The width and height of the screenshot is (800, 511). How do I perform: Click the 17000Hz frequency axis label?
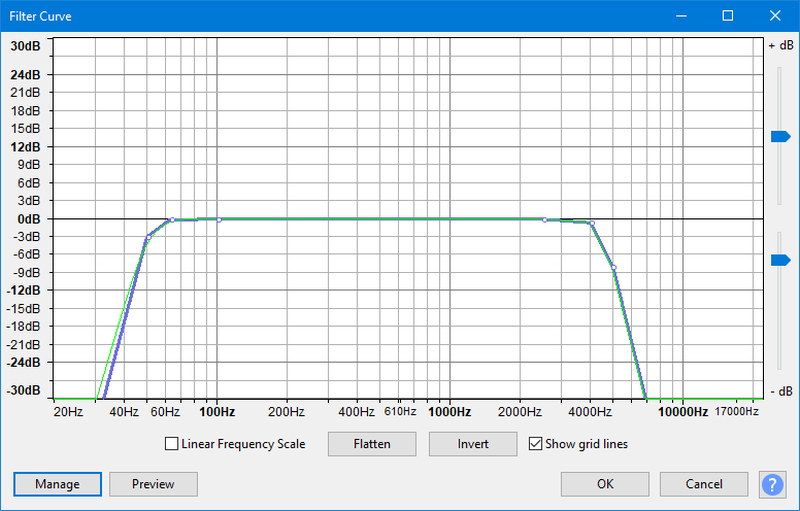(x=736, y=412)
